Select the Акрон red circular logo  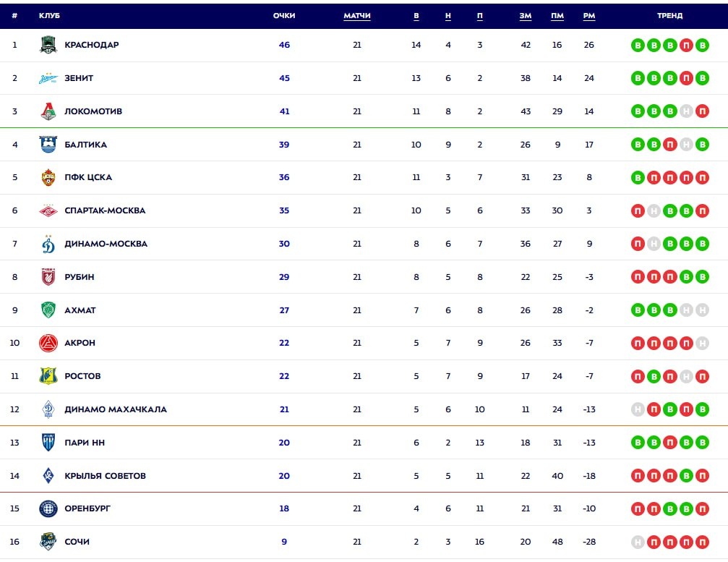[48, 344]
